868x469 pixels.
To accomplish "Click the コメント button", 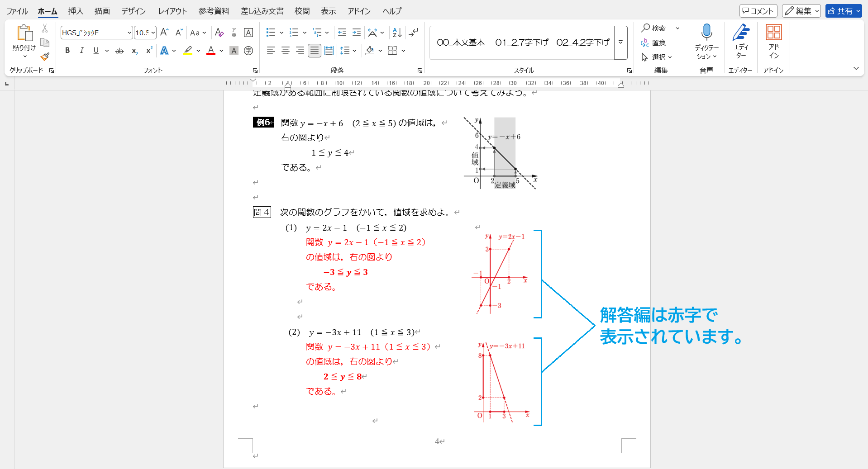I will [x=758, y=11].
